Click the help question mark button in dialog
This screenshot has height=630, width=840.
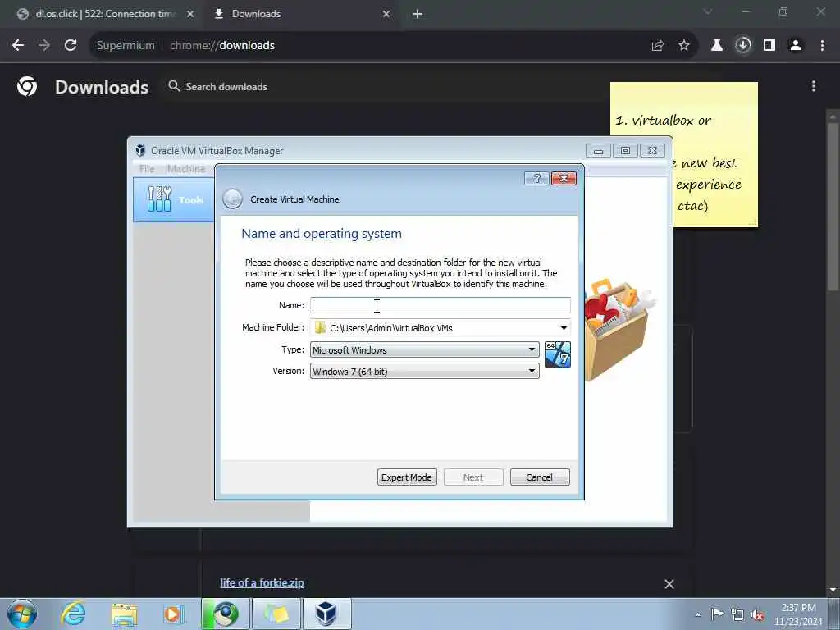(x=536, y=178)
